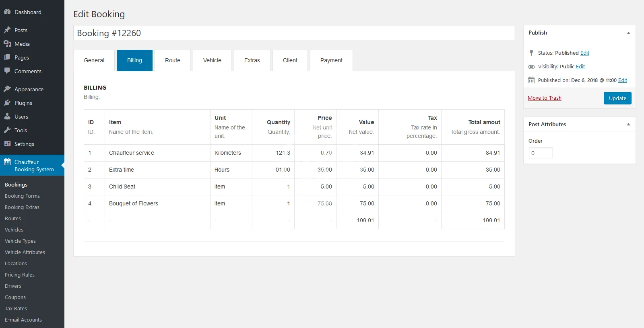The image size is (644, 328).
Task: Click the Pages icon in sidebar
Action: click(7, 57)
